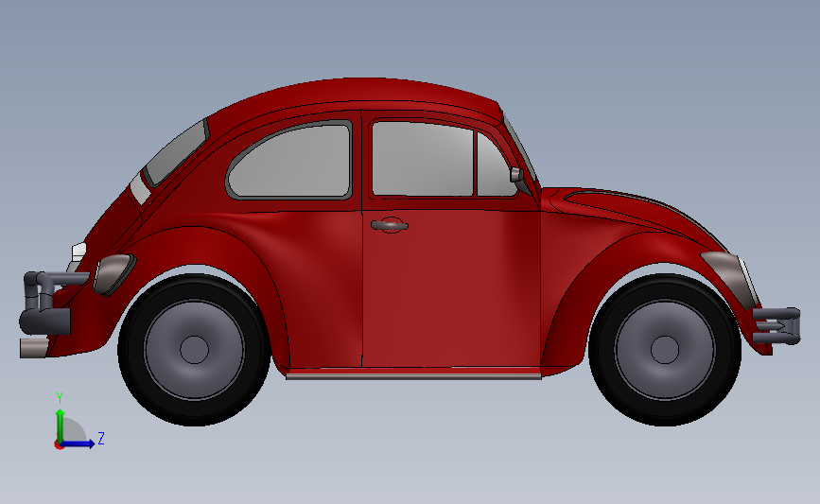The width and height of the screenshot is (820, 504).
Task: Select the rear windshield glass
Action: pos(175,154)
